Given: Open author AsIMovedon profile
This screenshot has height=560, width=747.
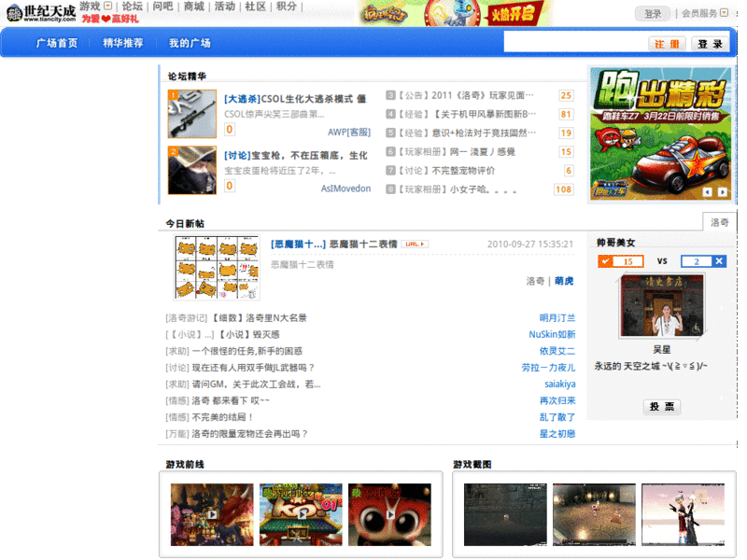Looking at the screenshot, I should coord(345,189).
